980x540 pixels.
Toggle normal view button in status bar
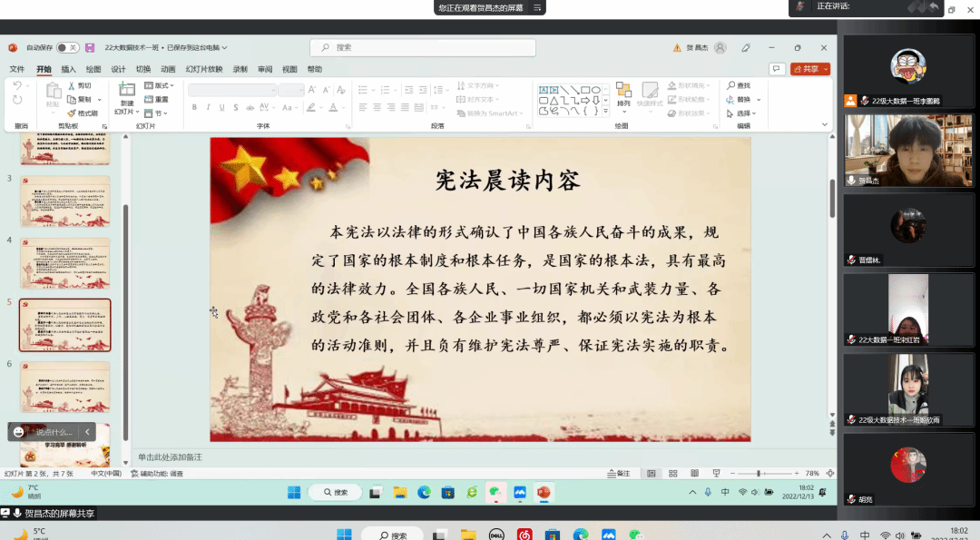click(651, 474)
